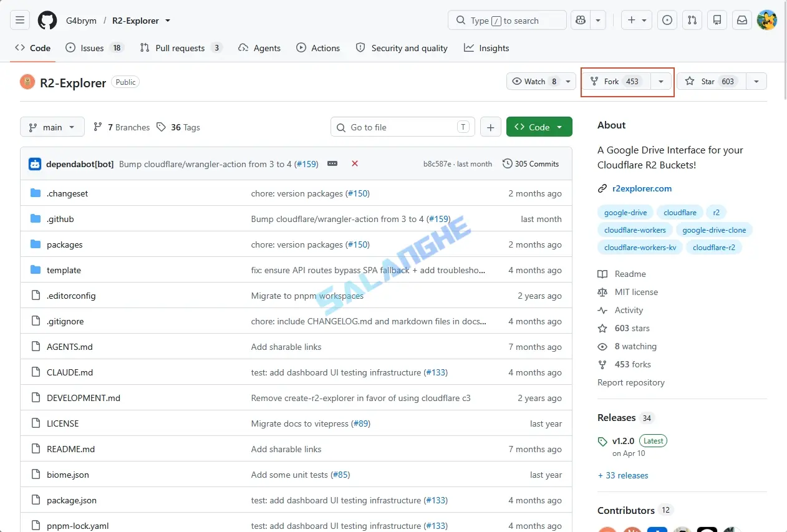Screen dimensions: 787x532
Task: Open the Insights tab
Action: (487, 48)
